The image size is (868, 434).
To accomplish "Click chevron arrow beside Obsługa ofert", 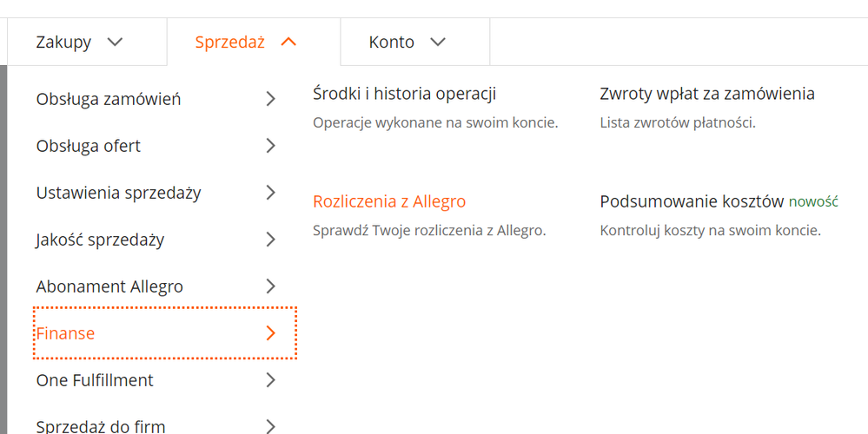I will pos(270,146).
